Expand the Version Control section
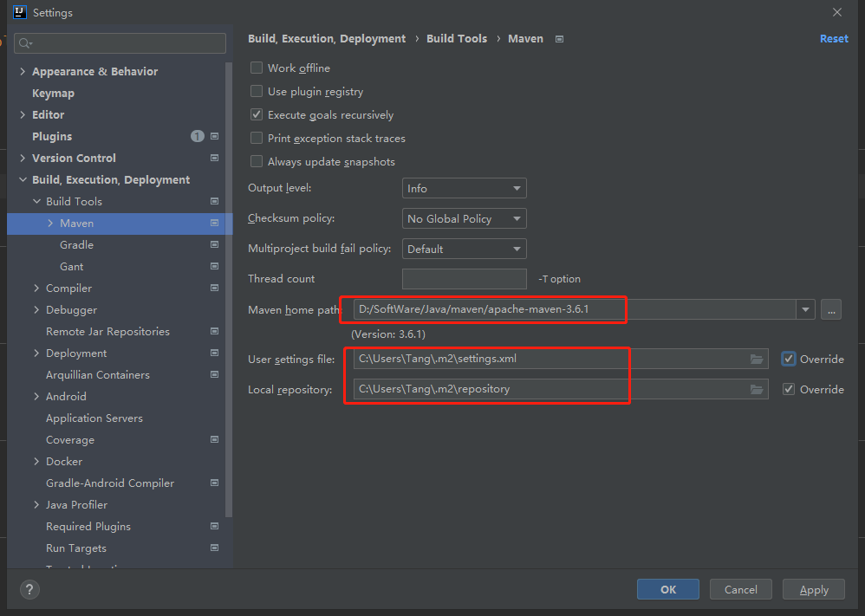Image resolution: width=865 pixels, height=616 pixels. point(23,158)
